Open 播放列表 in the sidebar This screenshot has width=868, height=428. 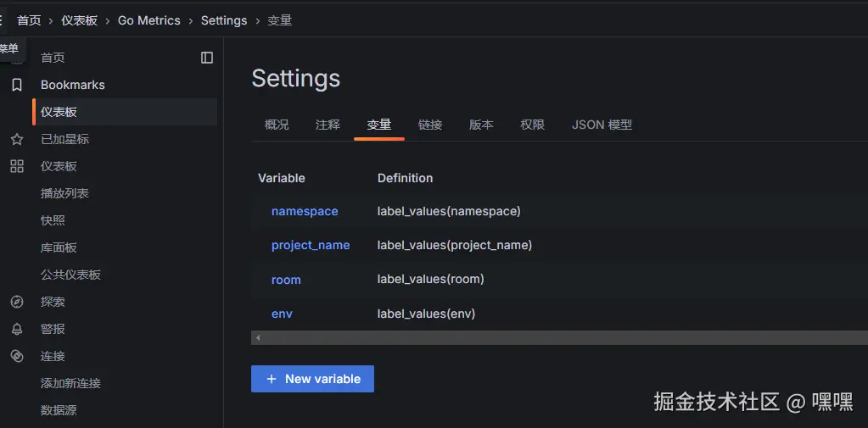pyautogui.click(x=64, y=193)
